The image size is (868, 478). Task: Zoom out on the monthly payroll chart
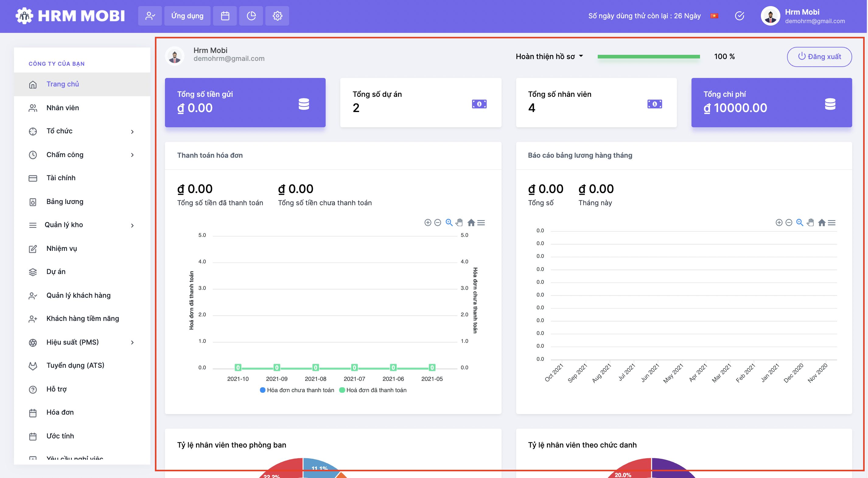[x=789, y=223]
